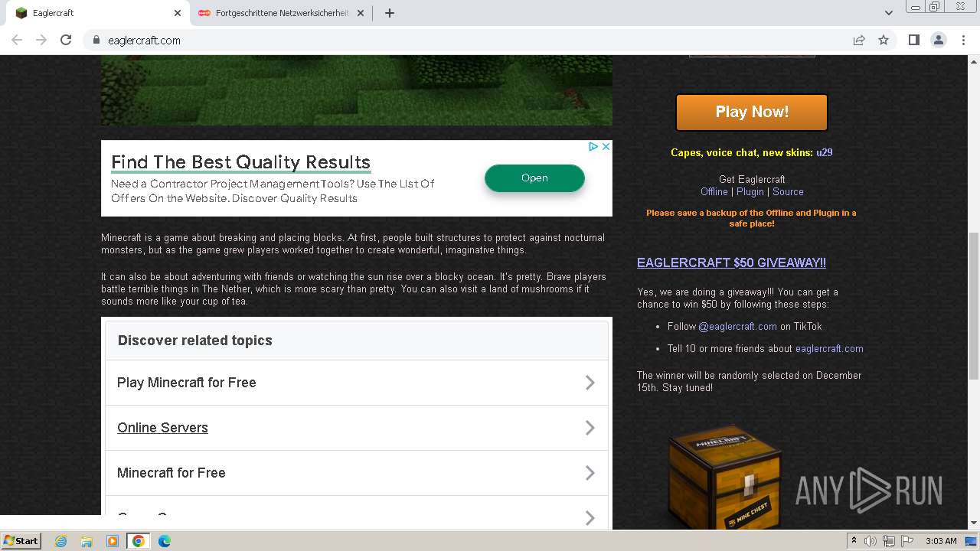Viewport: 980px width, 551px height.
Task: Show hidden tray icons arrow
Action: [854, 540]
